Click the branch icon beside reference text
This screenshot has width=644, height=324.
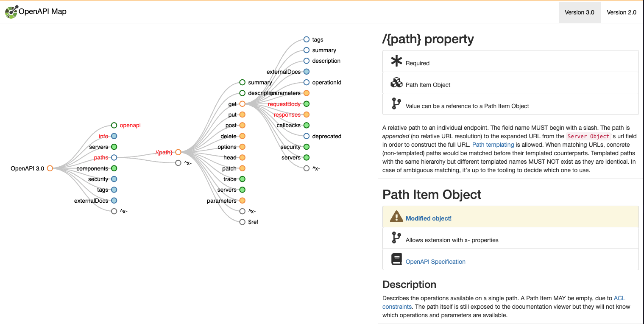tap(396, 104)
